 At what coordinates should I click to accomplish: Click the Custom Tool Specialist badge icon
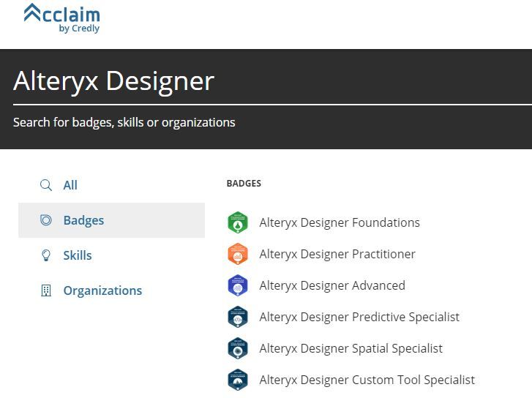point(238,380)
